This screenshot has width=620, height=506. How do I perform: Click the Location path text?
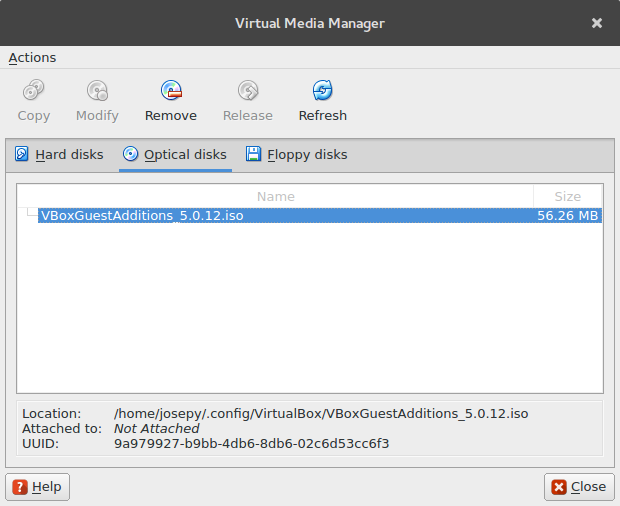pyautogui.click(x=321, y=413)
